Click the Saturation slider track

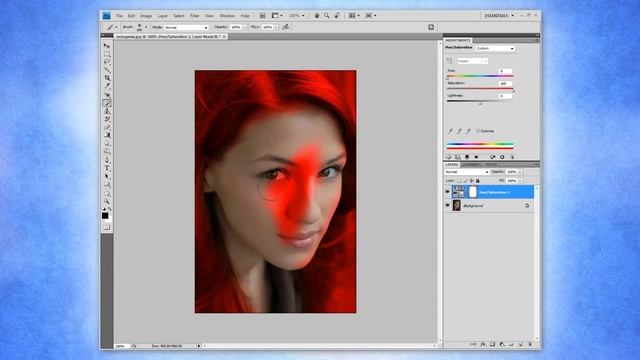click(x=480, y=89)
